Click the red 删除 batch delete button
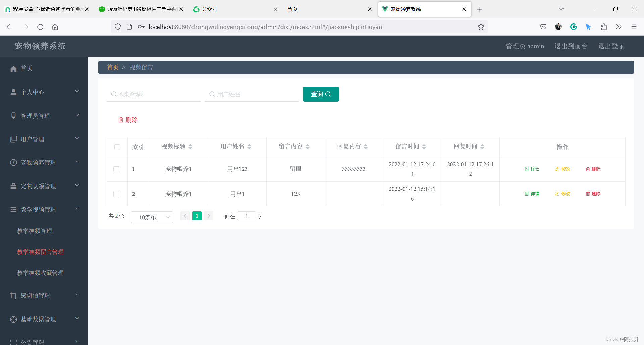This screenshot has height=345, width=644. tap(128, 120)
